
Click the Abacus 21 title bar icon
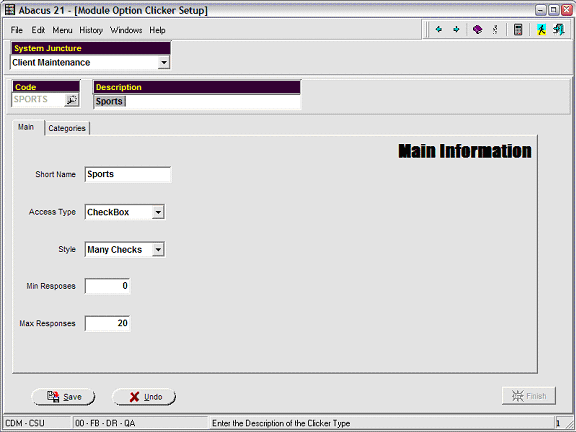pos(10,10)
